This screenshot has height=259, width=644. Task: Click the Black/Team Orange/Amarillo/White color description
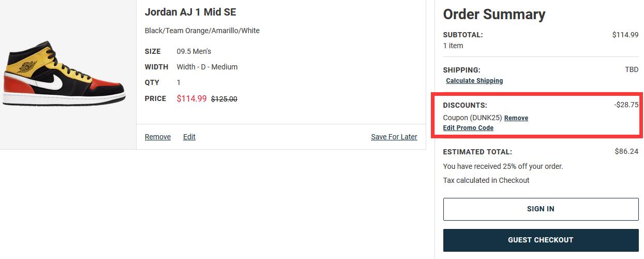pyautogui.click(x=202, y=31)
